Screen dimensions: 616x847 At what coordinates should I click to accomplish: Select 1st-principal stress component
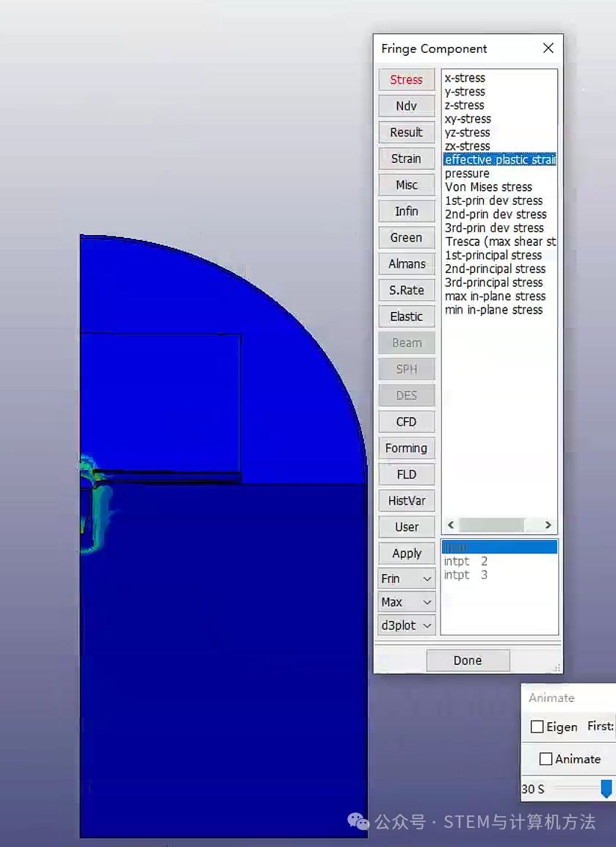[493, 255]
